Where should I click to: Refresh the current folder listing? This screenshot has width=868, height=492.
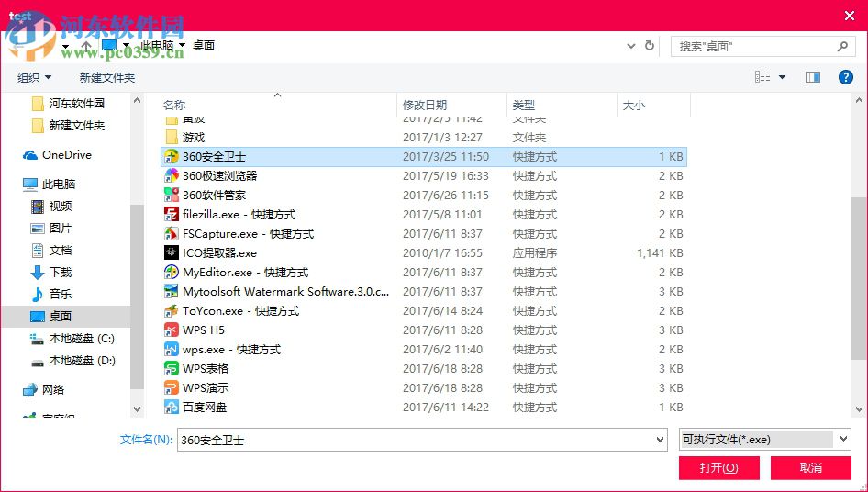650,46
